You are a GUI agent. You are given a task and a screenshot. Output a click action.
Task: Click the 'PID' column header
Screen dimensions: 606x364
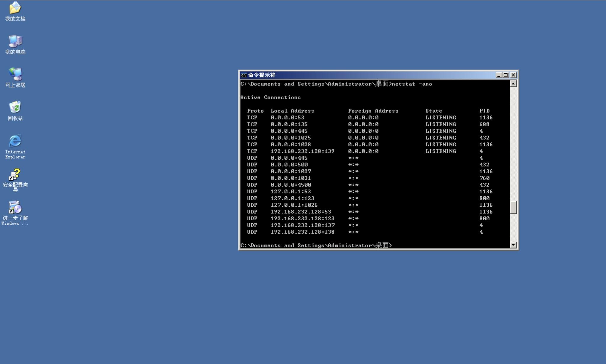[x=484, y=111]
